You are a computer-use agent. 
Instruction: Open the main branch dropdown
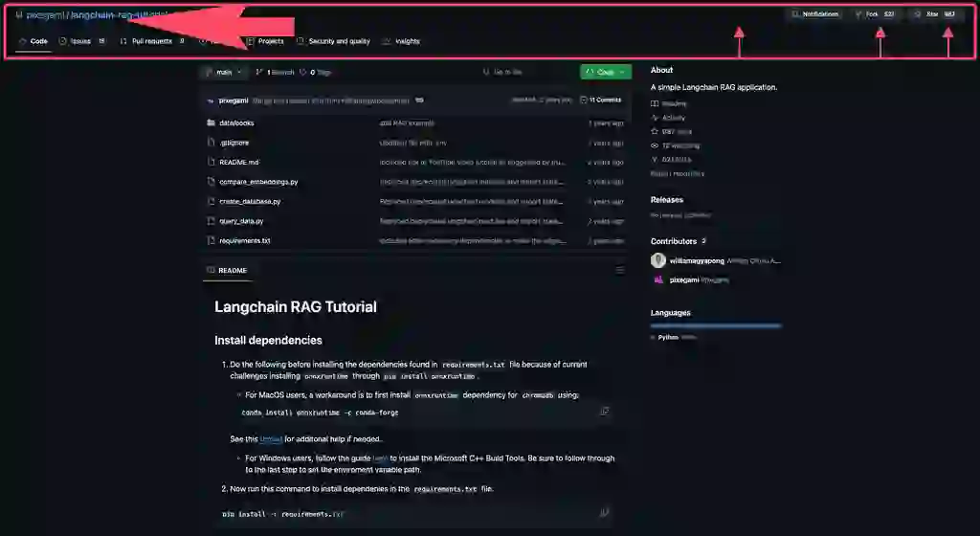point(223,72)
